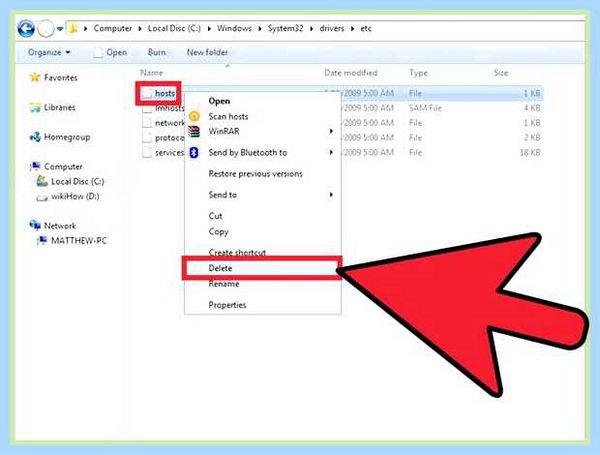The width and height of the screenshot is (600, 455).
Task: Click the Libraries icon in sidebar
Action: pyautogui.click(x=35, y=108)
